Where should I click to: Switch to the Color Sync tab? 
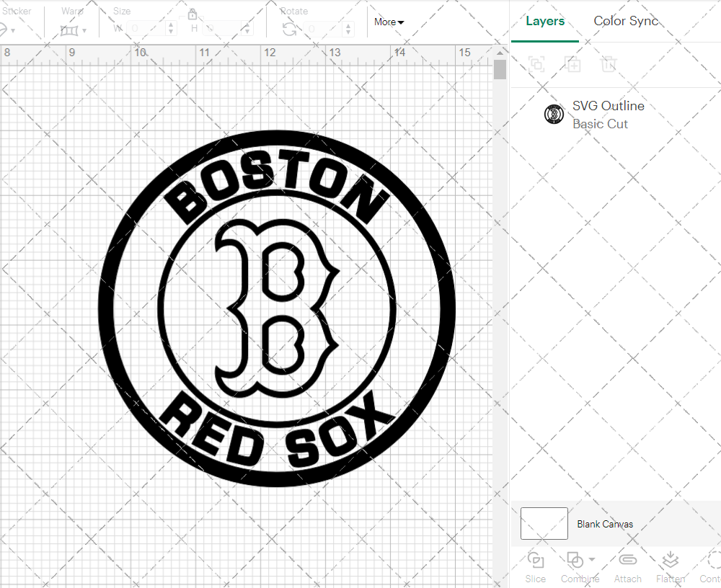point(626,21)
